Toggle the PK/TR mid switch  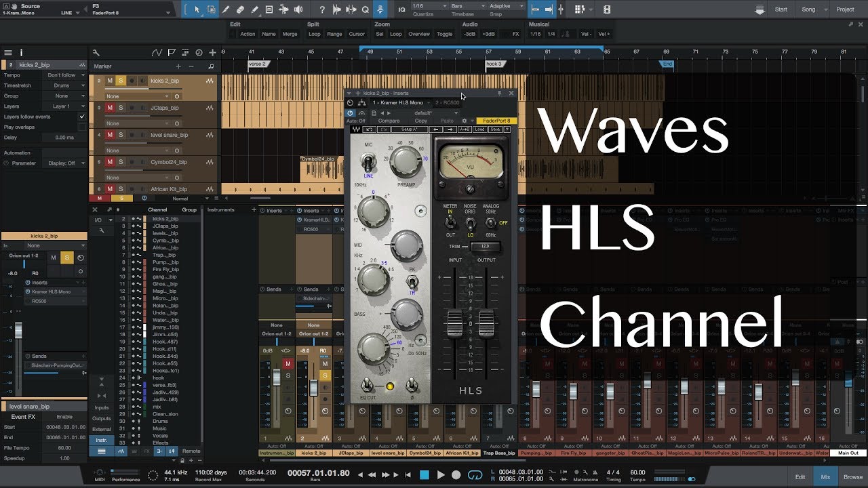412,281
